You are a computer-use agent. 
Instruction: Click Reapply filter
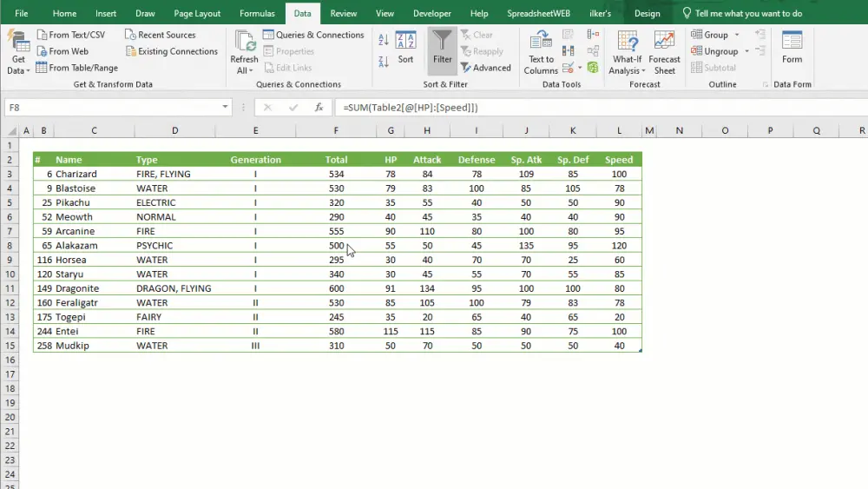tap(482, 51)
